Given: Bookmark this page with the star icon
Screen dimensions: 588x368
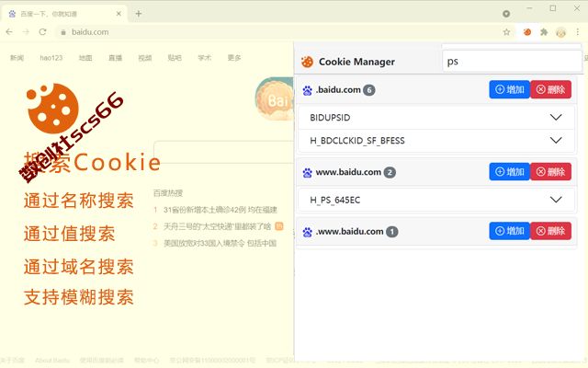Looking at the screenshot, I should coord(506,32).
